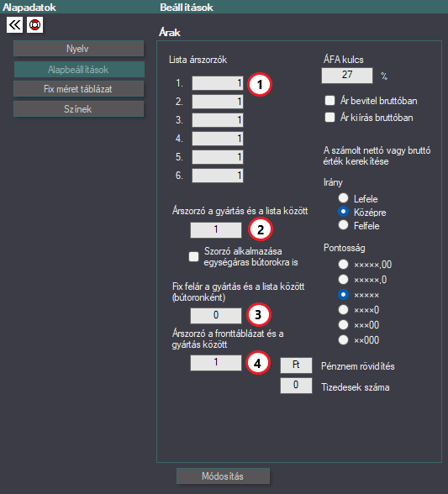Image resolution: width=448 pixels, height=494 pixels.
Task: Enable Ár kiírás bruttóban checkbox
Action: click(x=329, y=118)
